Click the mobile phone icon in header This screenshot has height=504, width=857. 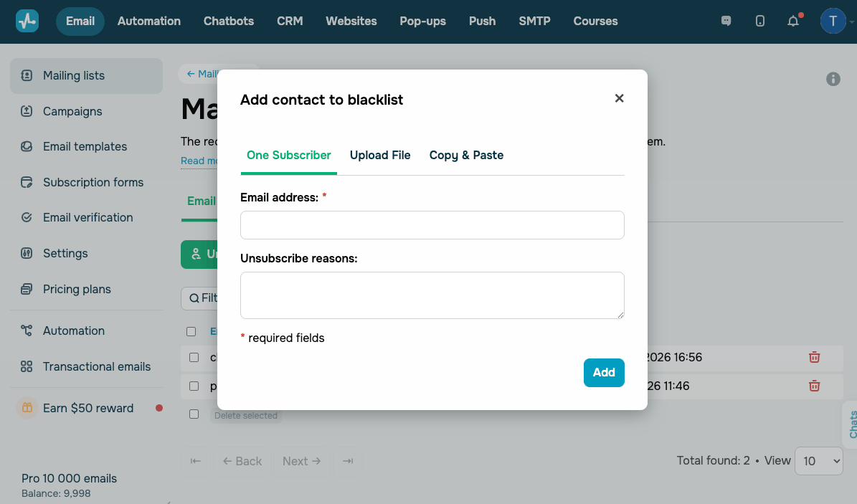[760, 21]
